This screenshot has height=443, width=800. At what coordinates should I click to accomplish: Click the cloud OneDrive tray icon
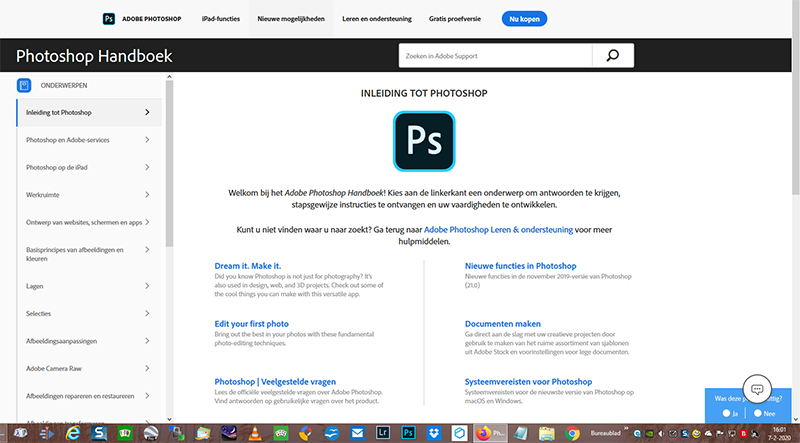709,433
